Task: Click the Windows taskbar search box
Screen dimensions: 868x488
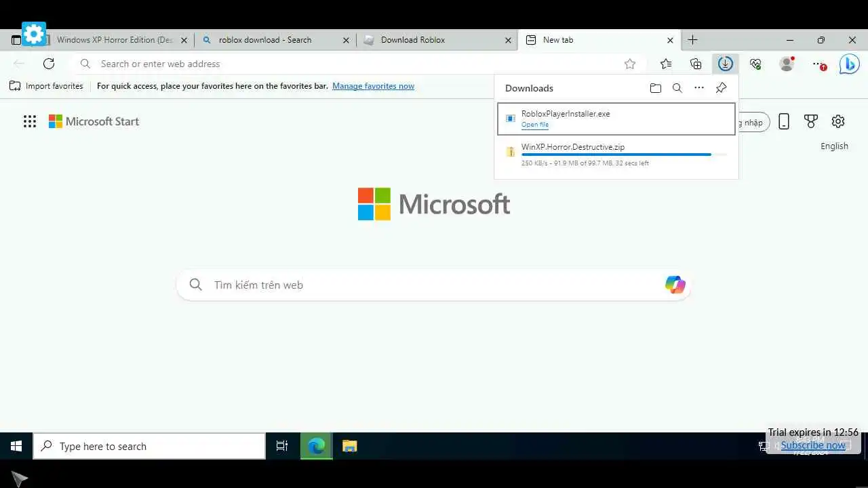Action: pos(149,446)
